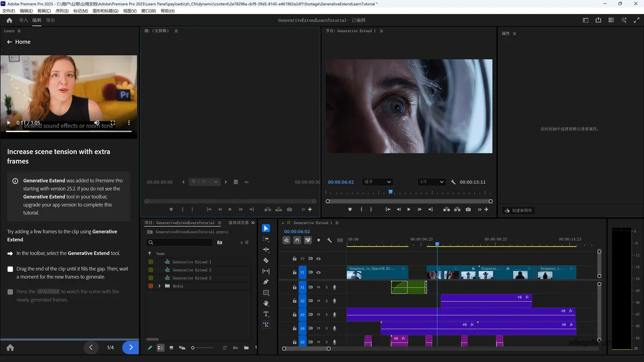Toggle snap in timeline
Image resolution: width=644 pixels, height=362 pixels.
pos(297,240)
